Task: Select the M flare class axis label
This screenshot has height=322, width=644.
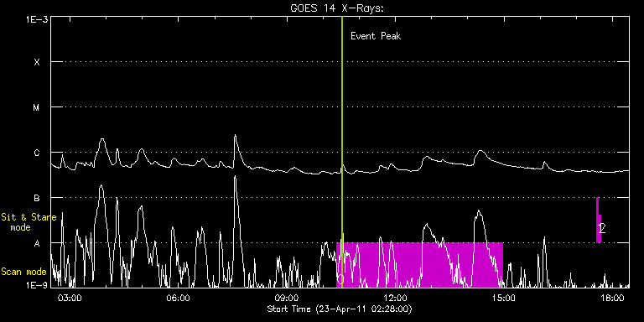Action: click(37, 107)
